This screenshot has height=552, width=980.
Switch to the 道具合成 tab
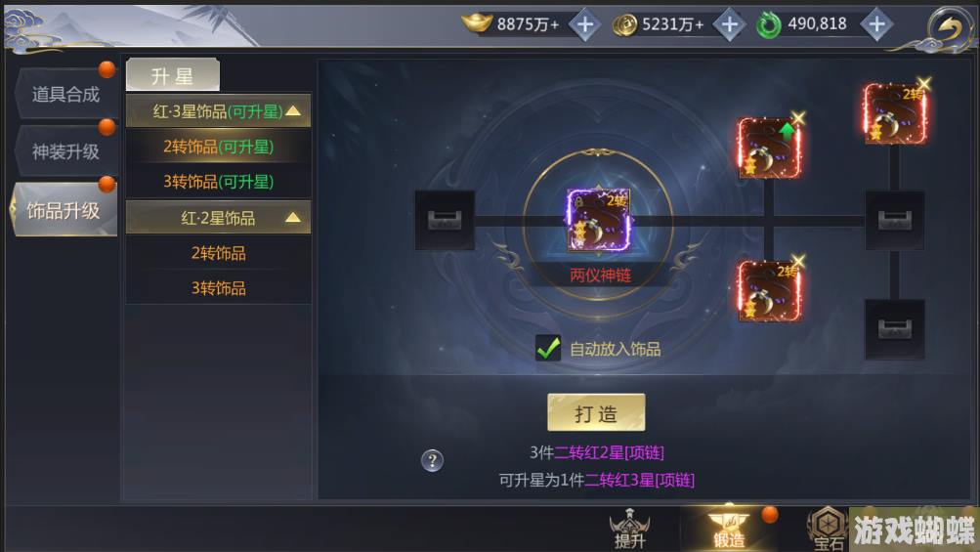point(65,95)
